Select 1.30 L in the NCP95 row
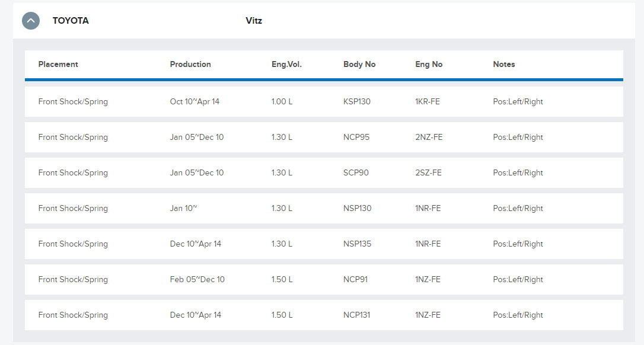644x345 pixels. click(x=282, y=137)
